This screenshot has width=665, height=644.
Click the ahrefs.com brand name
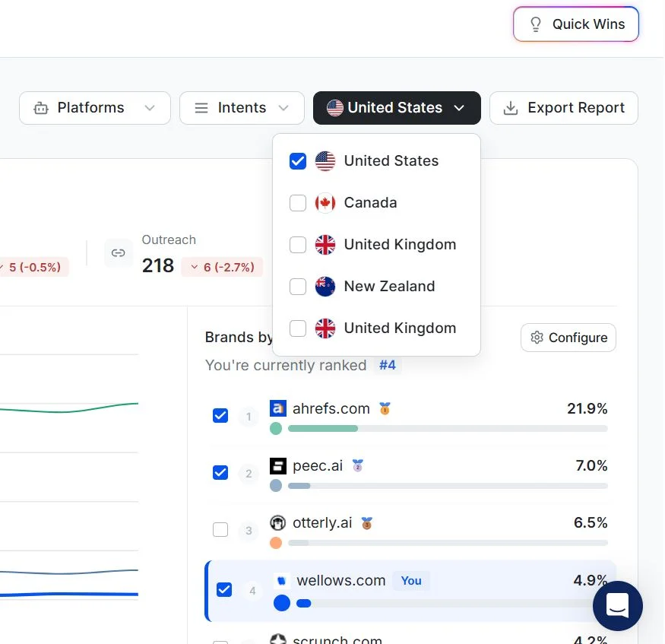pyautogui.click(x=331, y=408)
